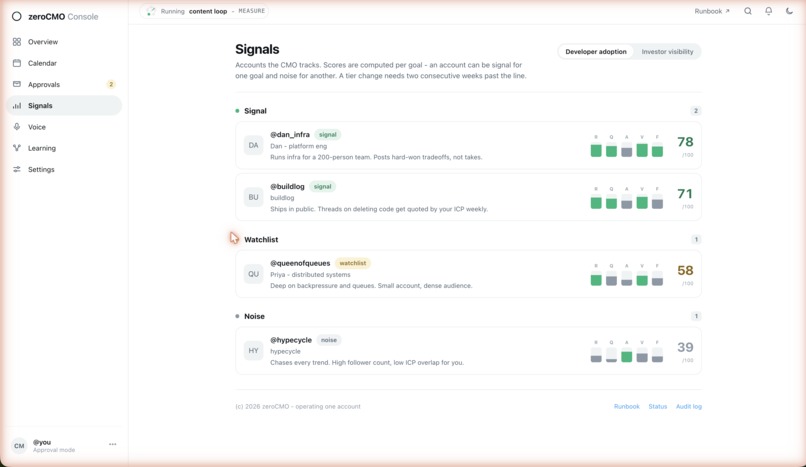This screenshot has width=806, height=467.
Task: Click the 58 score value
Action: (685, 270)
